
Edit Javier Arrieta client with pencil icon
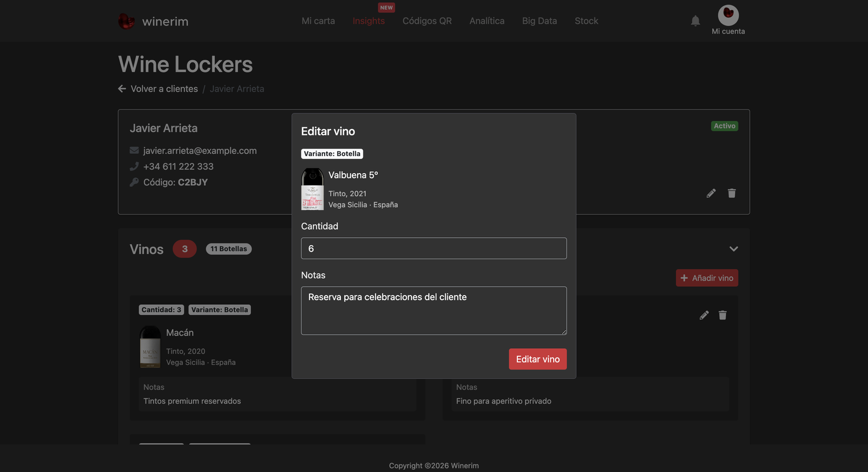[x=711, y=193]
